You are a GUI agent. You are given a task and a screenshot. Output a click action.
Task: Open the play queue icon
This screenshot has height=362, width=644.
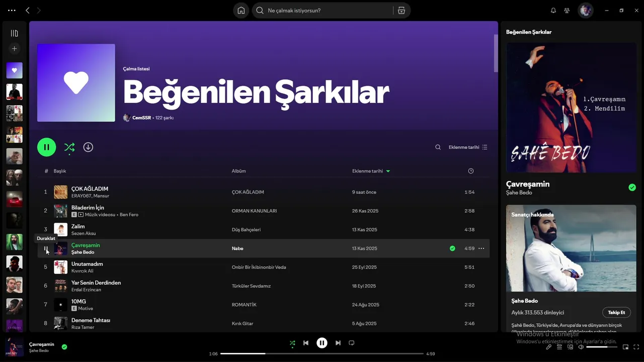[x=559, y=347]
